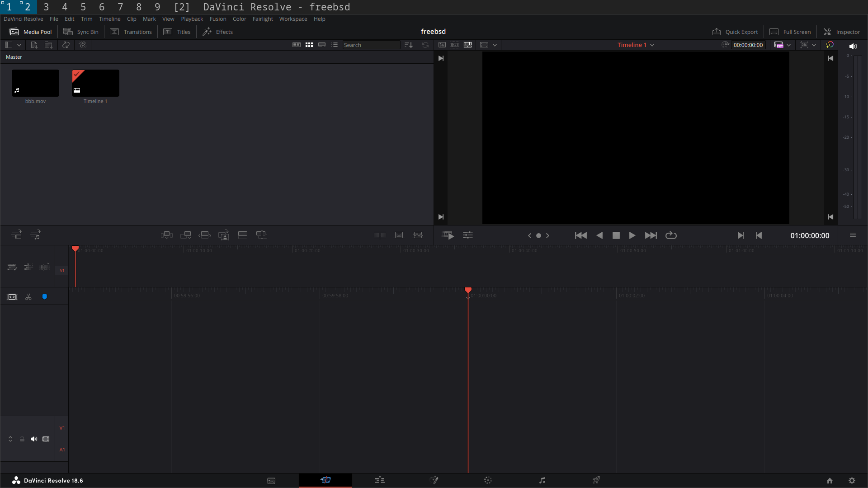Switch media pool to list view
This screenshot has width=868, height=488.
(x=335, y=45)
